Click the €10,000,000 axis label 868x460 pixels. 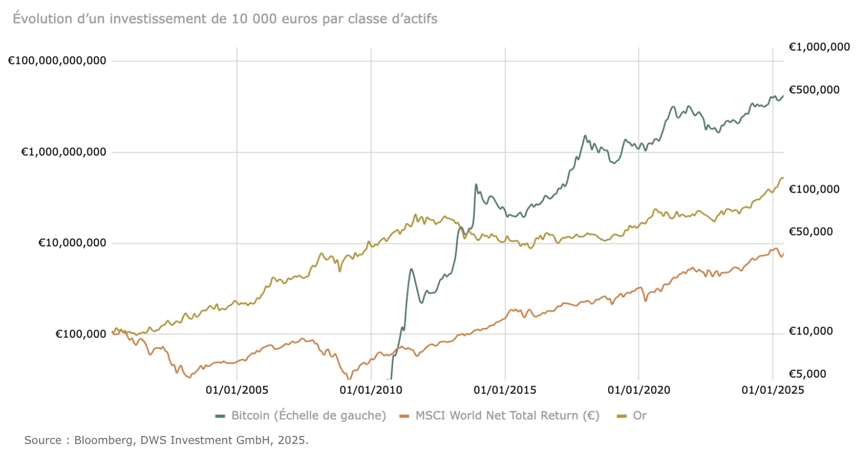[x=72, y=243]
